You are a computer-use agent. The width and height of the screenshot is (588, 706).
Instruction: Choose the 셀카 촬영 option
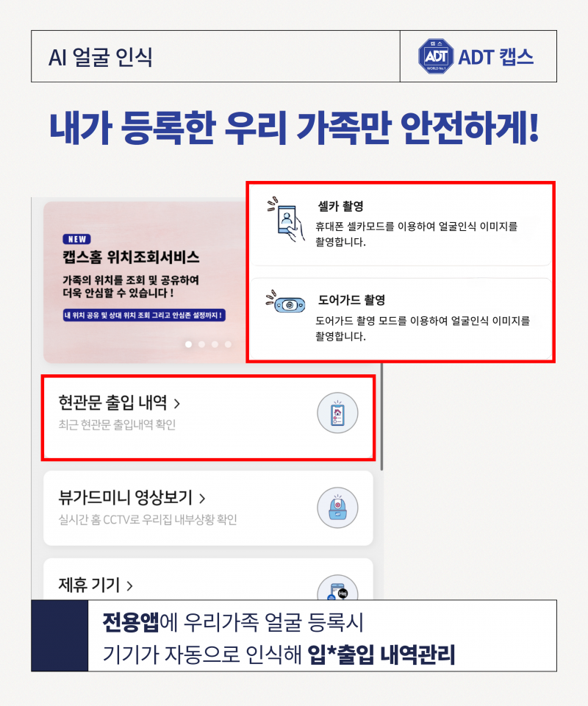401,225
